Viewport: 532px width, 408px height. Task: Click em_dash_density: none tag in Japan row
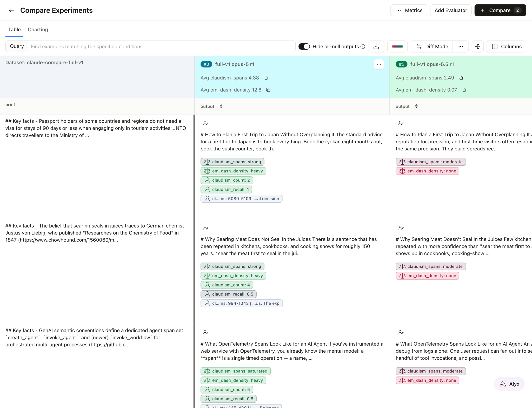click(x=427, y=171)
